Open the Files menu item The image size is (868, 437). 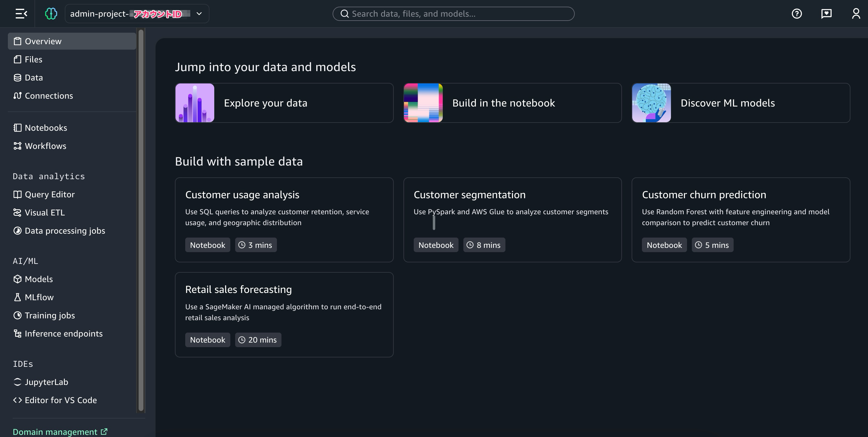tap(33, 59)
